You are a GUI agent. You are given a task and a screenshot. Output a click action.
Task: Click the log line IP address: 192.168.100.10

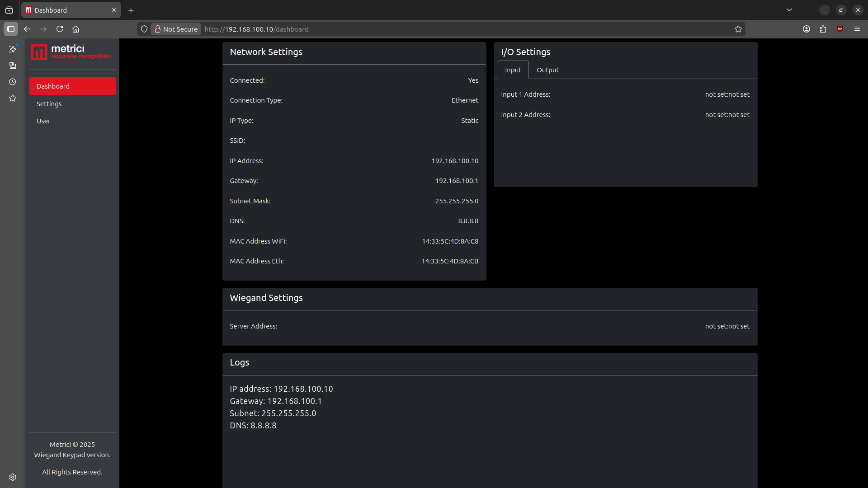pyautogui.click(x=281, y=389)
